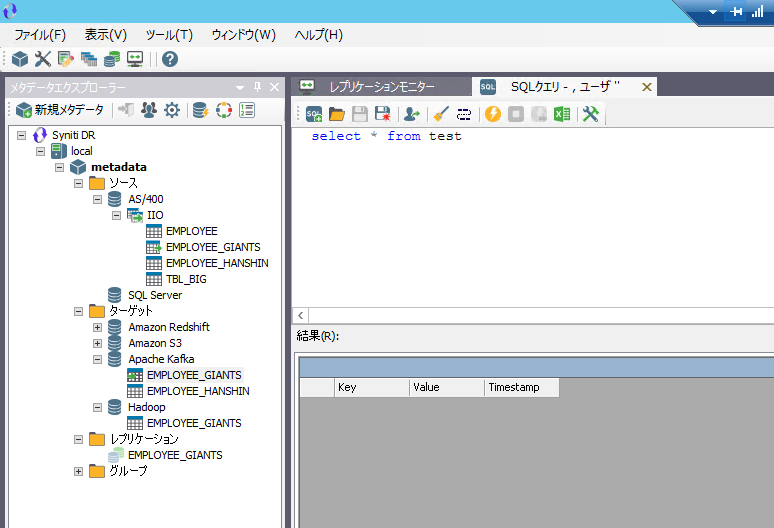
Task: Click the green database icon in main toolbar
Action: coord(112,59)
